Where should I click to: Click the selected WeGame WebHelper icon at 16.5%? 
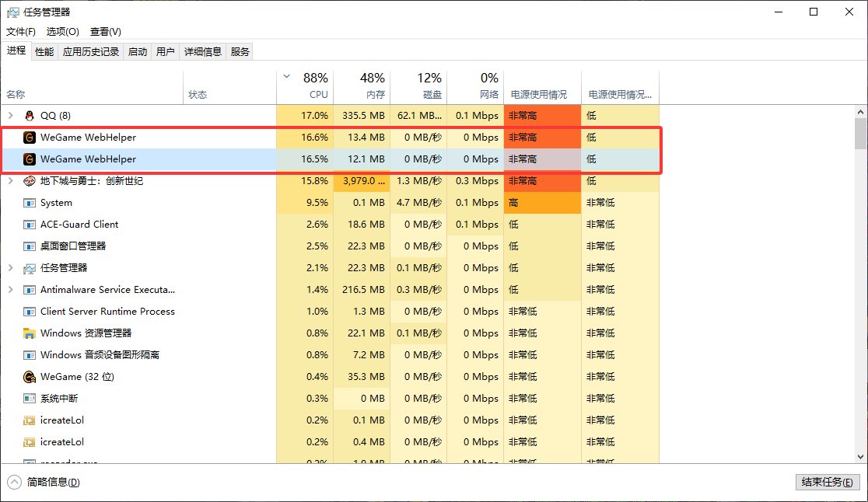click(x=30, y=159)
